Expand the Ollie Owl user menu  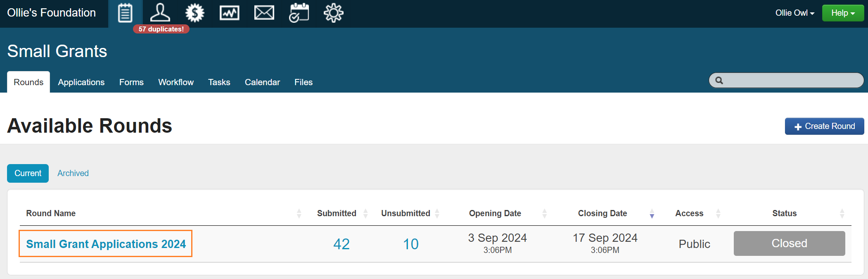click(794, 13)
